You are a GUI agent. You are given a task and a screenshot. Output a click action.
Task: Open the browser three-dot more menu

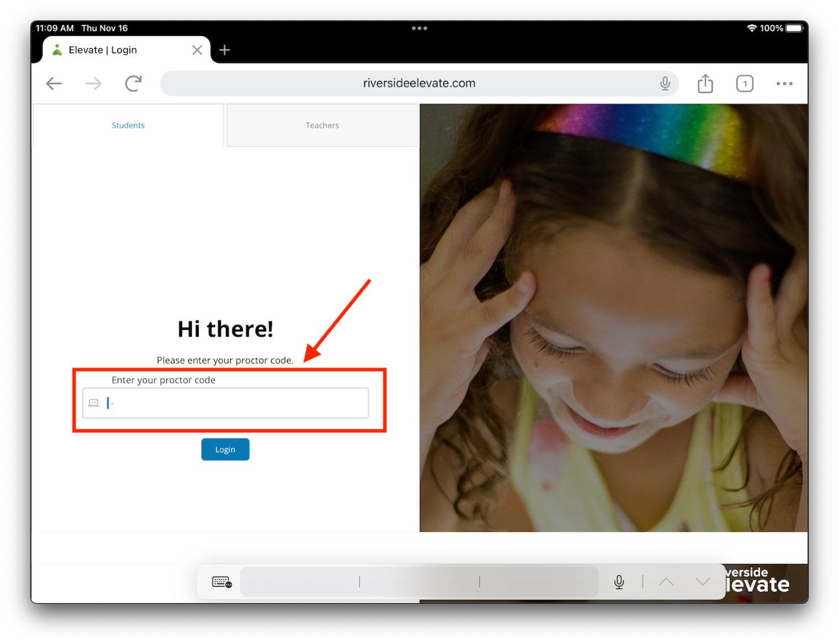pos(784,84)
